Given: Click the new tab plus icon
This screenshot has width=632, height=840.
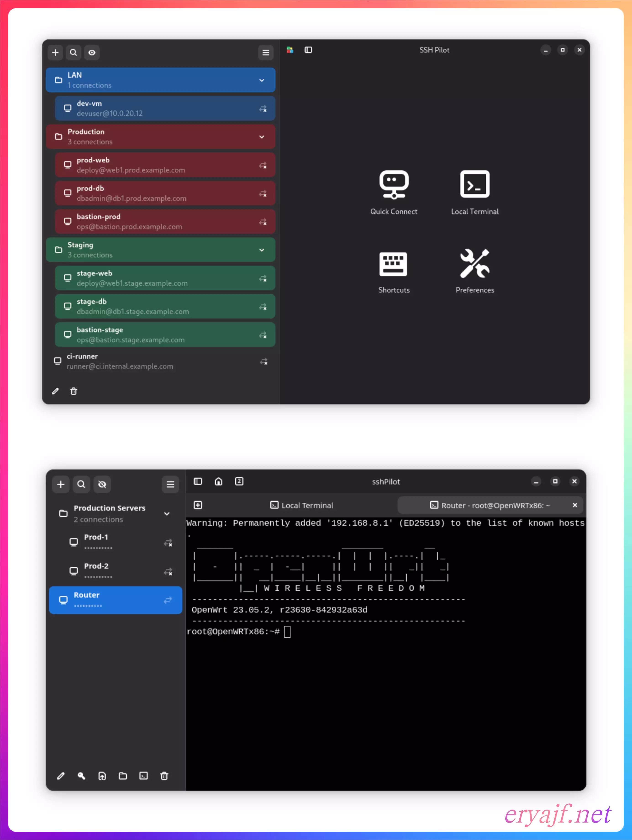Looking at the screenshot, I should tap(198, 505).
